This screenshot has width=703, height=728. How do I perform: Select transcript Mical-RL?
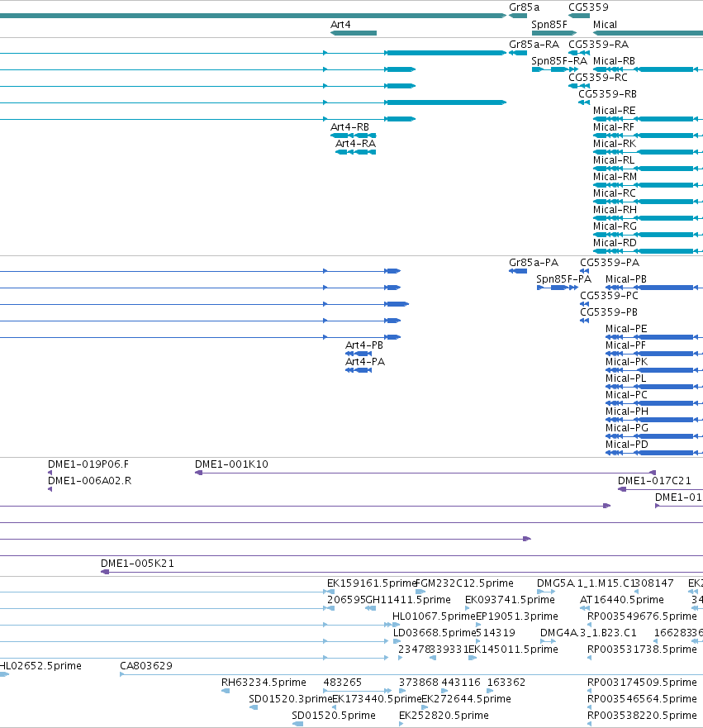(x=648, y=169)
